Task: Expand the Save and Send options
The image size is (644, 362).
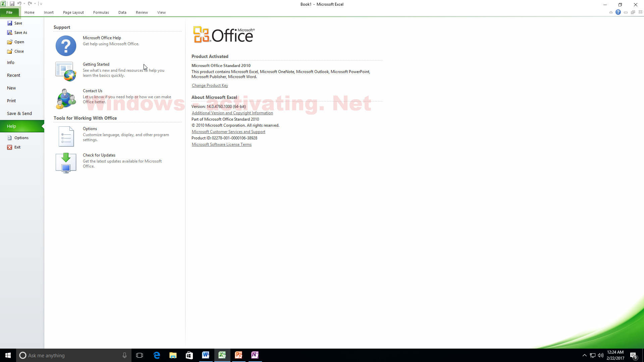Action: (x=19, y=113)
